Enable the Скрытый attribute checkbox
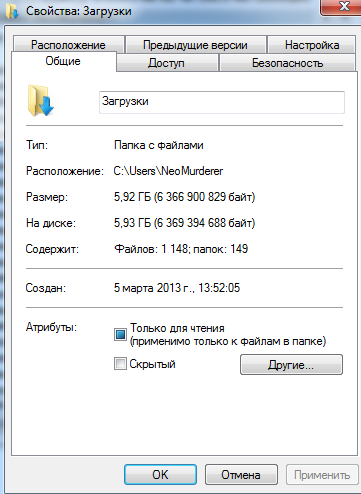The image size is (361, 494). pos(120,364)
